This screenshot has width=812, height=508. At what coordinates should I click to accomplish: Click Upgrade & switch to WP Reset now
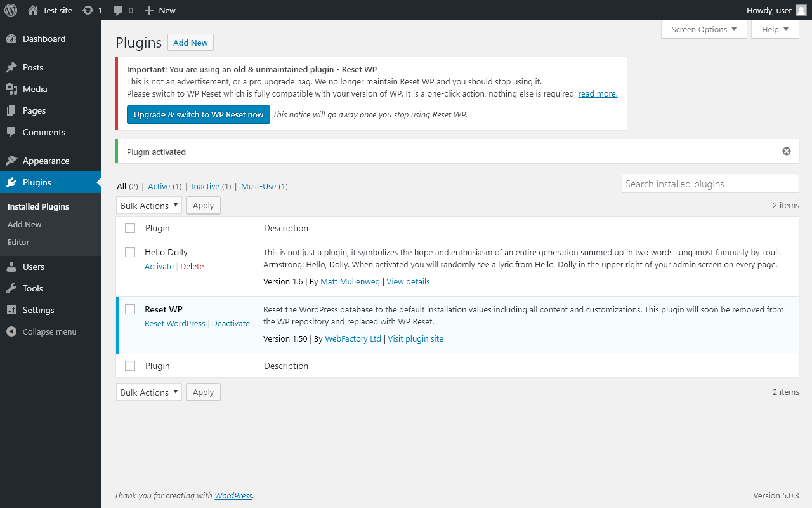(199, 114)
